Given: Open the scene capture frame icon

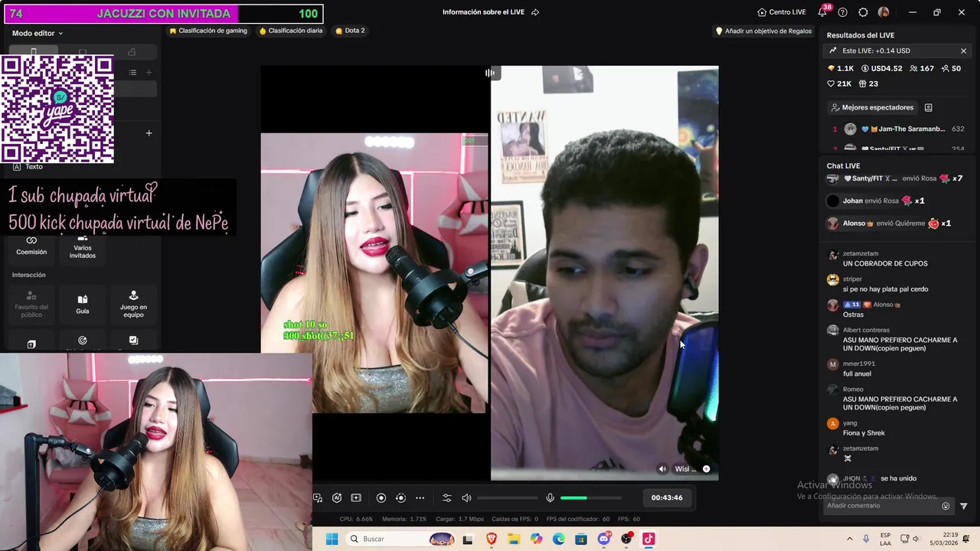Looking at the screenshot, I should (x=356, y=498).
